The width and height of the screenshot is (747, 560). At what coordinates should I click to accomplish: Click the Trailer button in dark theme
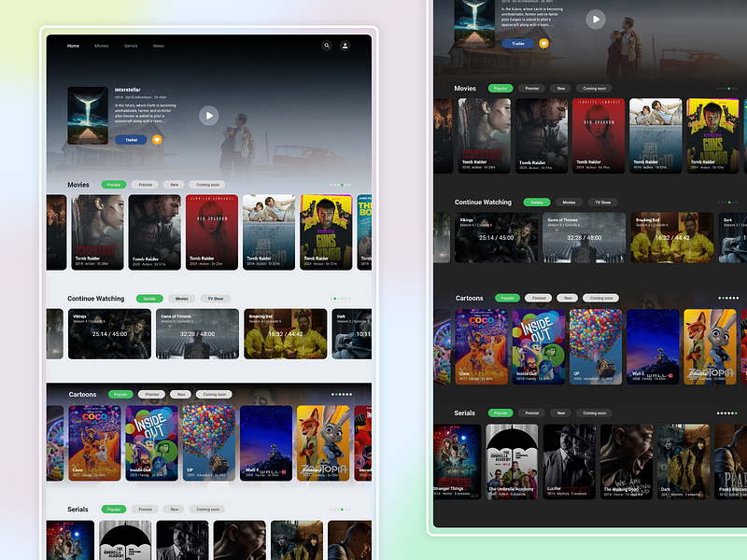click(518, 43)
